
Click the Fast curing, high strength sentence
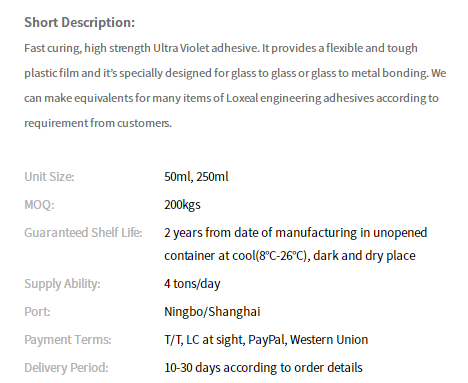pos(142,48)
